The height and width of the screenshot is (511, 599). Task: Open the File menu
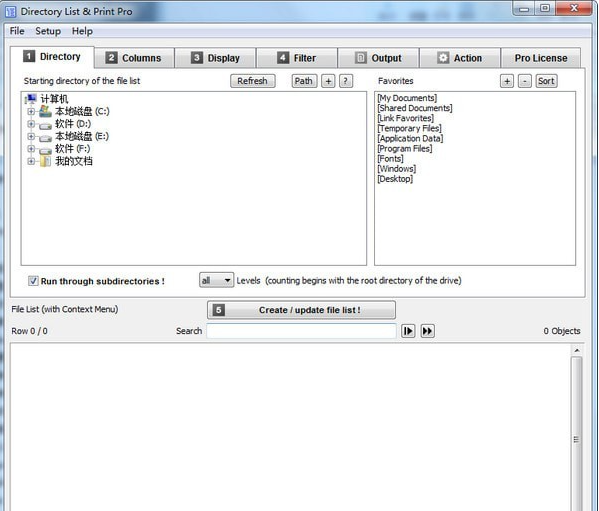17,31
